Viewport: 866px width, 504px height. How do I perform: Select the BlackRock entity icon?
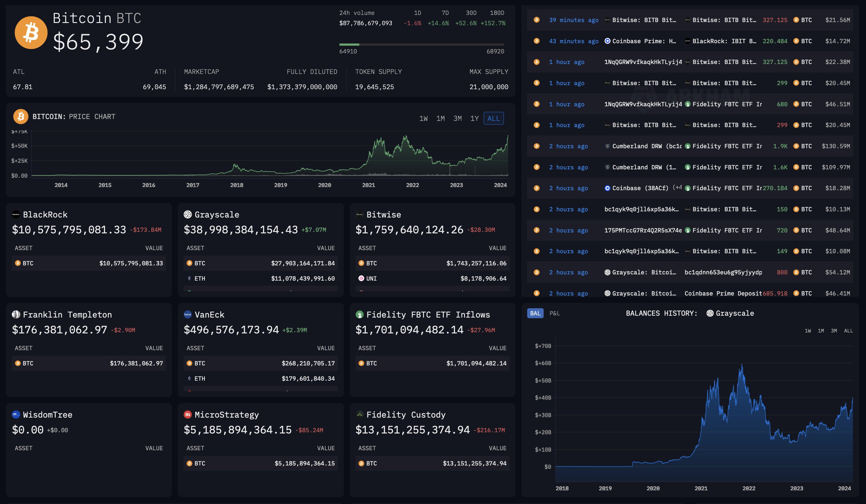(x=16, y=214)
